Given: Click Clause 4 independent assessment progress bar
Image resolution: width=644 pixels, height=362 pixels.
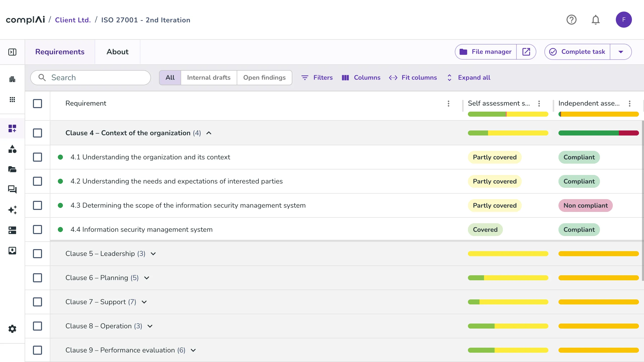Looking at the screenshot, I should [598, 133].
